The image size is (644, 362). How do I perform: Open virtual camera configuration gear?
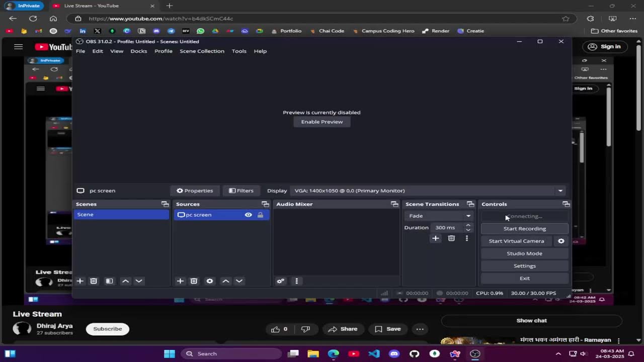pos(561,241)
